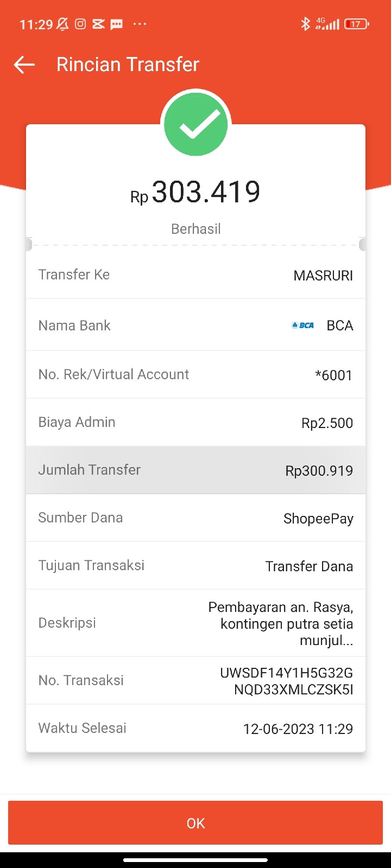Tap the message notification icon

click(x=116, y=24)
